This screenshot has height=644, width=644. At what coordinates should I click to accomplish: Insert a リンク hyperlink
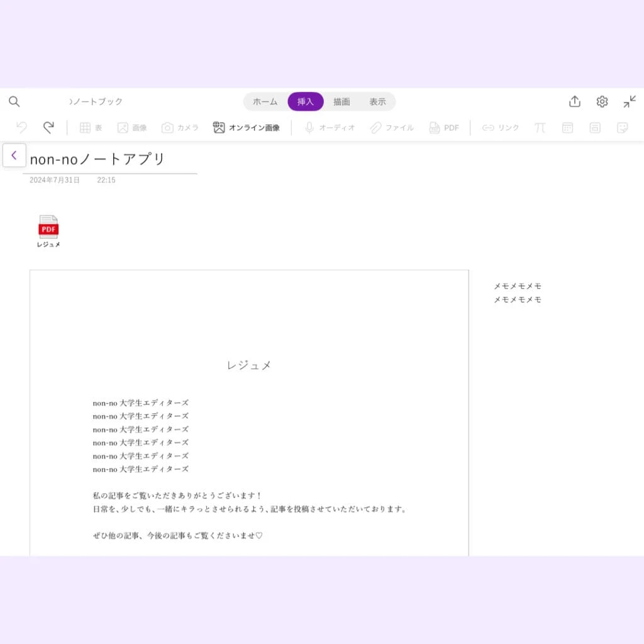[x=500, y=128]
